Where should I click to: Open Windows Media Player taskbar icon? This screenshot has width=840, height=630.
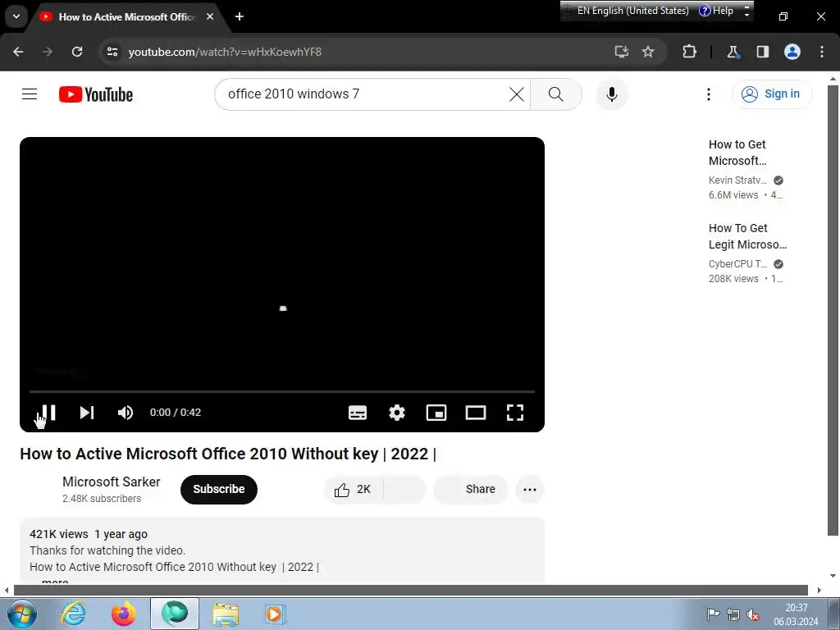click(x=276, y=614)
